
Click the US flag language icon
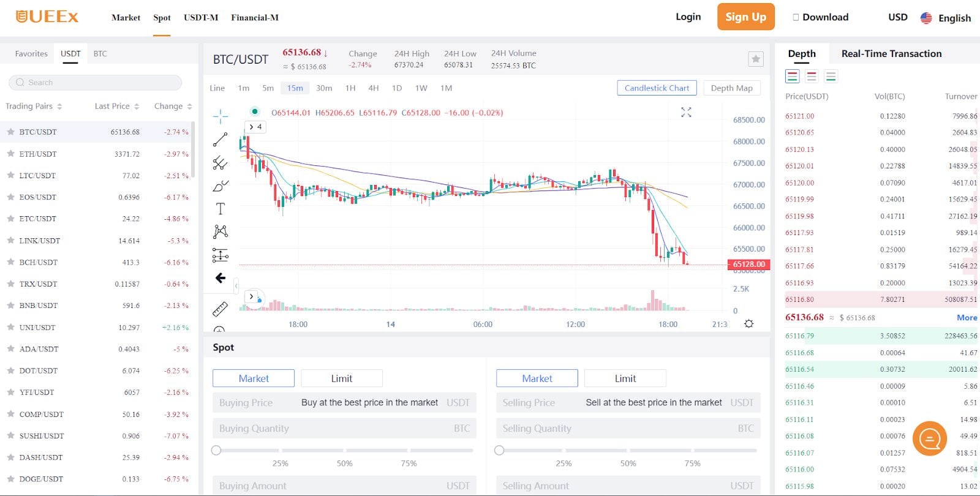tap(926, 18)
